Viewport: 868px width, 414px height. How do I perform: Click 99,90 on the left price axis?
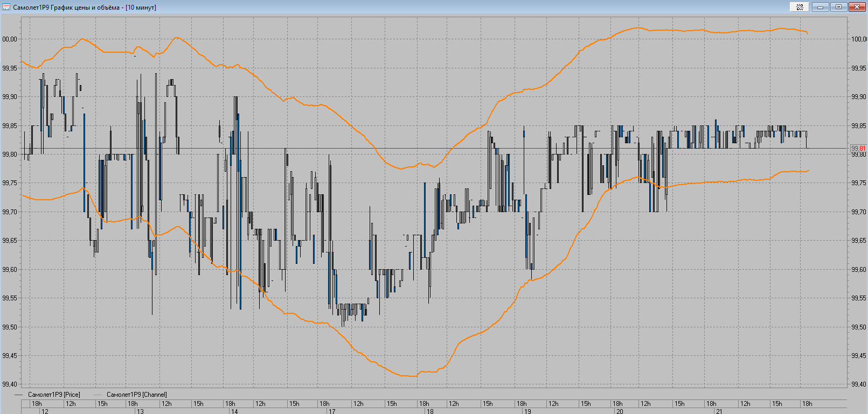click(10, 97)
